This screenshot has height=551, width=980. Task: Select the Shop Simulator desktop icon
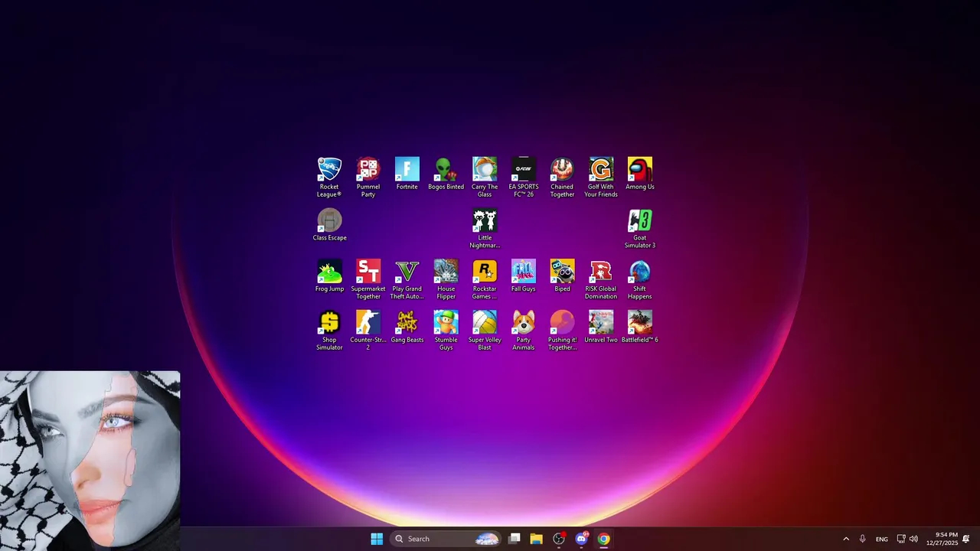coord(329,331)
